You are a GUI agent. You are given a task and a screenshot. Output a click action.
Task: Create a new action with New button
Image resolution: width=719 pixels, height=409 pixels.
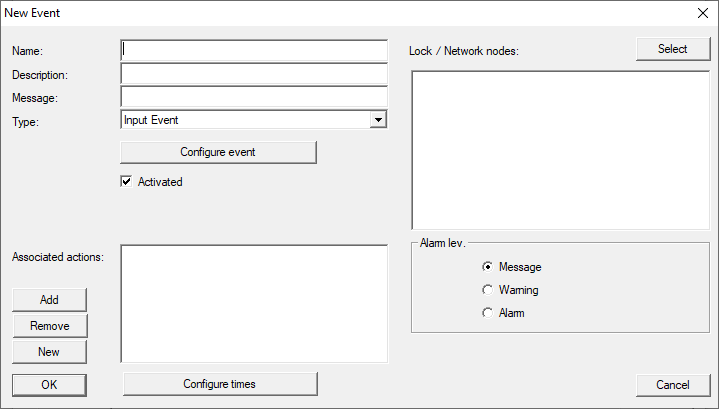point(49,352)
